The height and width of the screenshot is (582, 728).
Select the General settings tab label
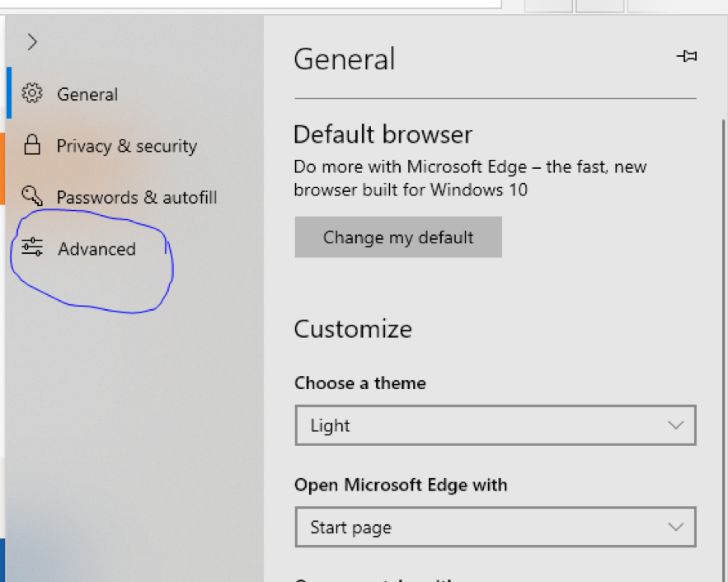click(x=87, y=95)
